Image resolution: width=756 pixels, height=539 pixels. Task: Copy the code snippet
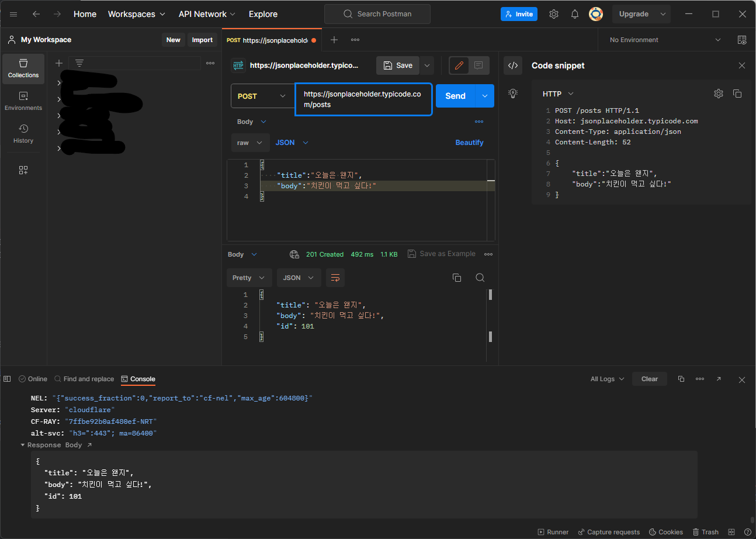[737, 94]
